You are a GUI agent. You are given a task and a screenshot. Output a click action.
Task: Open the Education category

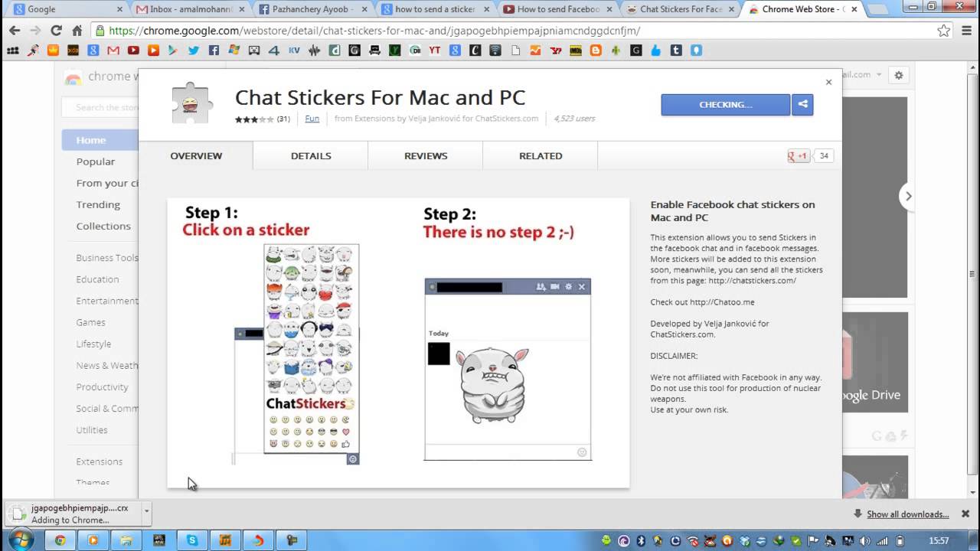click(x=97, y=279)
